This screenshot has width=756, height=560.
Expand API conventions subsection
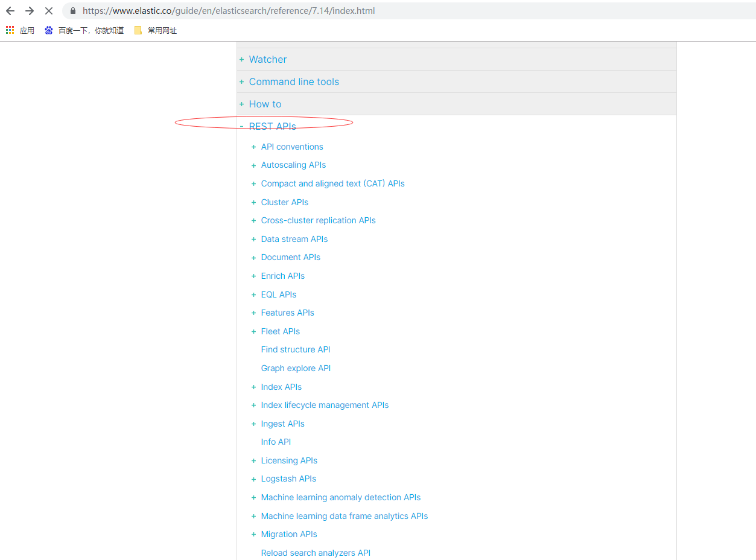coord(254,147)
